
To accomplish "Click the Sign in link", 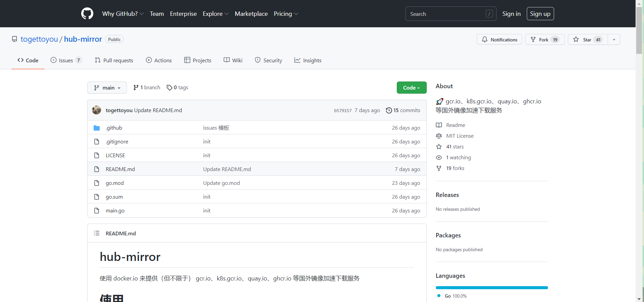I will [x=511, y=14].
